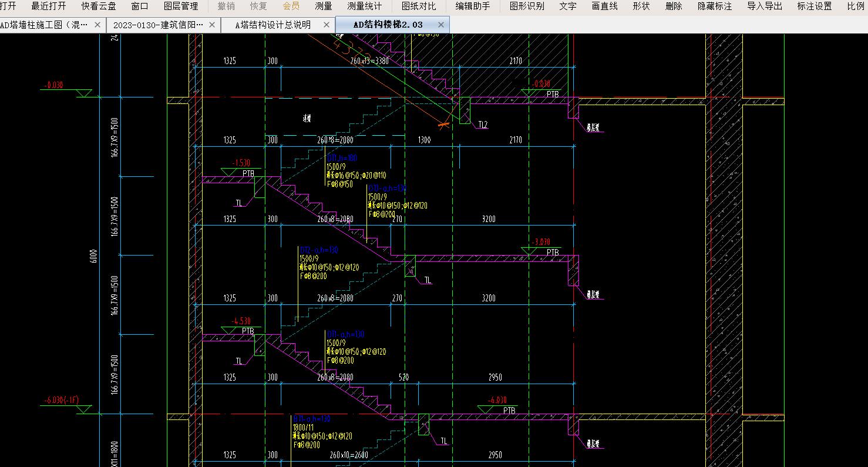The height and width of the screenshot is (467, 868).
Task: Open 导入导出 import export
Action: pyautogui.click(x=765, y=6)
